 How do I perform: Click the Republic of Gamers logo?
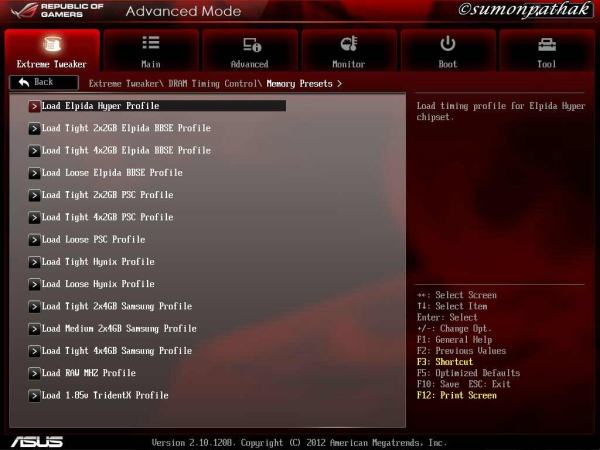[x=57, y=10]
